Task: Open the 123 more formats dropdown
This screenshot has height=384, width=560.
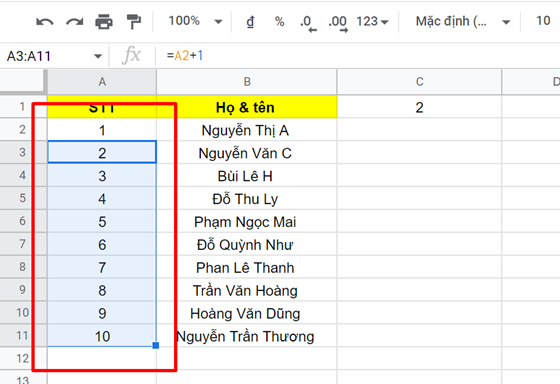Action: (x=372, y=22)
